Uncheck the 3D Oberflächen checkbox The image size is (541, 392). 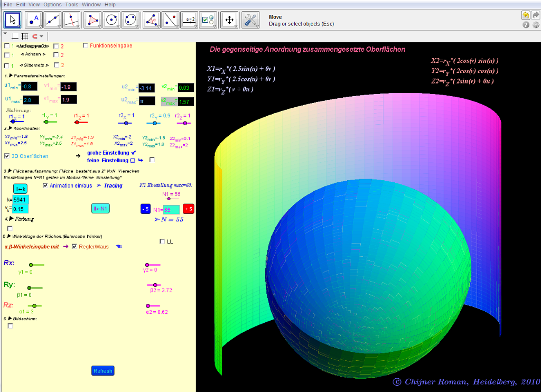[7, 156]
